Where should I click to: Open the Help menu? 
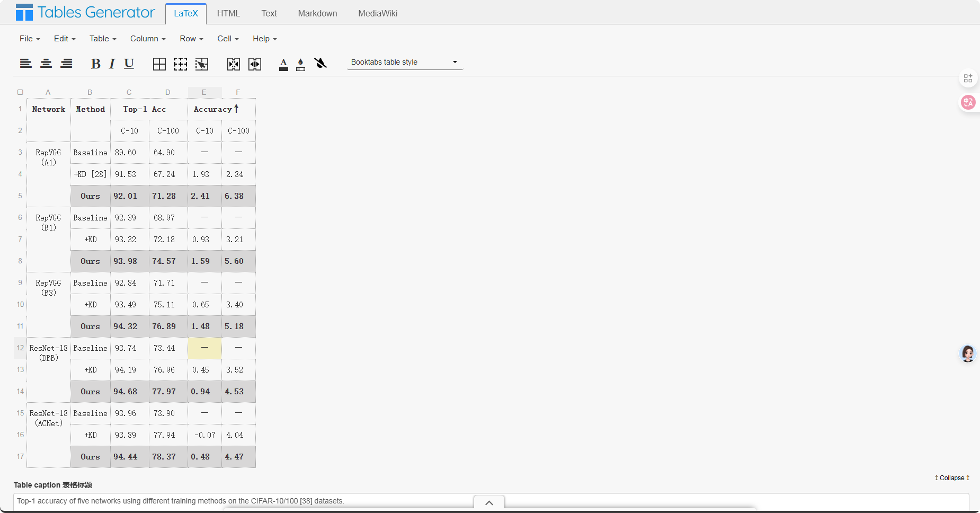pos(264,39)
